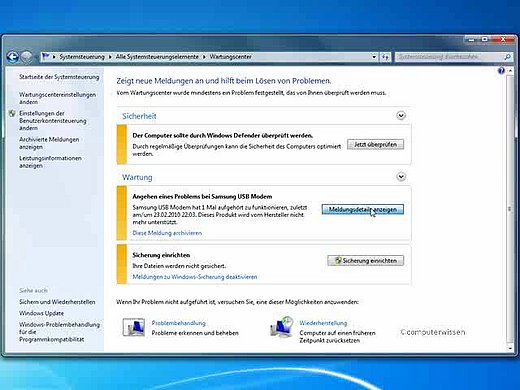Click shield icon beside Einstellungen der Benutzerkontensteuerung

click(12, 113)
